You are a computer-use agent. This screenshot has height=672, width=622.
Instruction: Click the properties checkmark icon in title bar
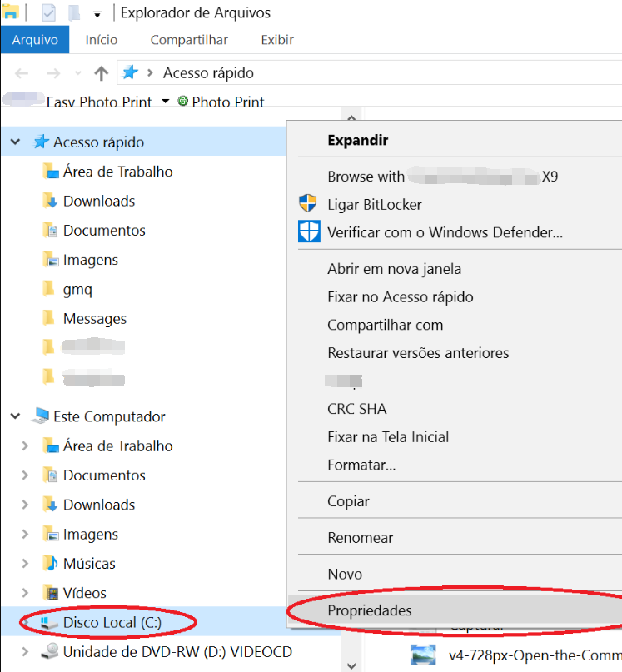click(48, 12)
